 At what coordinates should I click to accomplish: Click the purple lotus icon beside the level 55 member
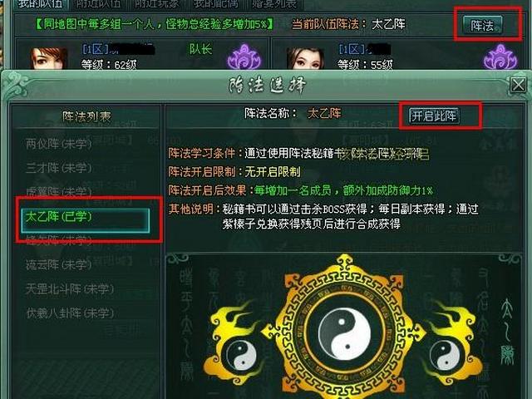click(500, 57)
